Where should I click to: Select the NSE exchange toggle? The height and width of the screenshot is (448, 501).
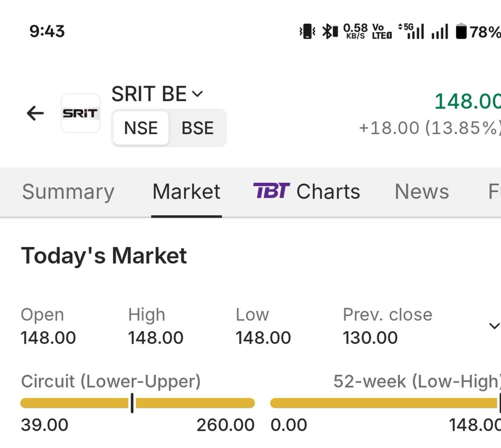pyautogui.click(x=141, y=128)
